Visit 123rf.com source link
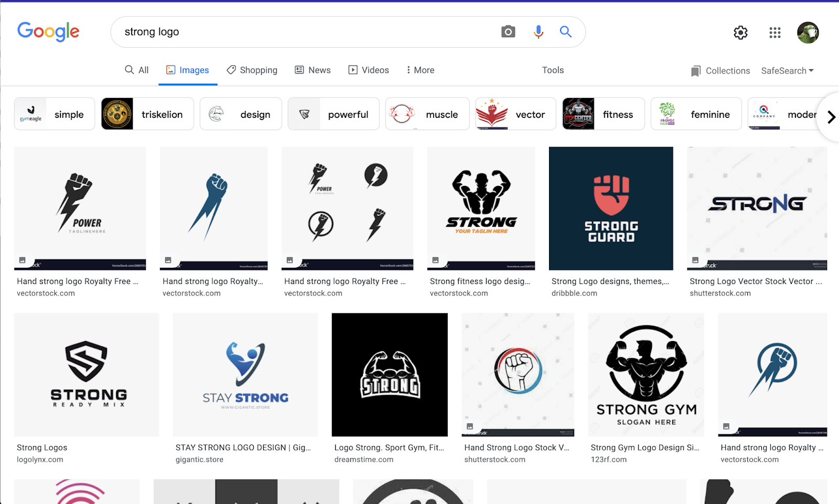This screenshot has width=839, height=504. click(x=609, y=459)
